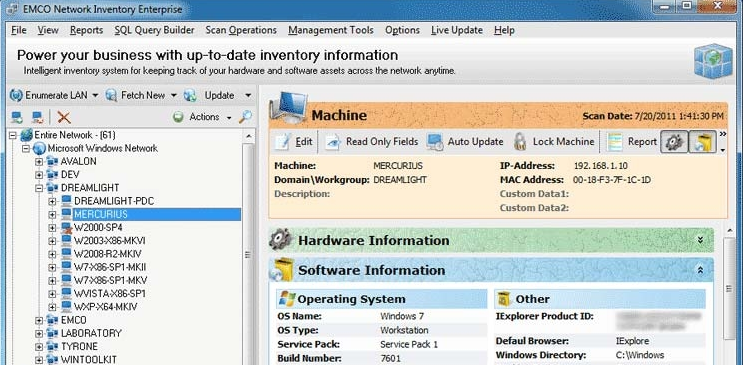The width and height of the screenshot is (743, 365).
Task: Toggle the gear hardware view button
Action: coord(674,142)
